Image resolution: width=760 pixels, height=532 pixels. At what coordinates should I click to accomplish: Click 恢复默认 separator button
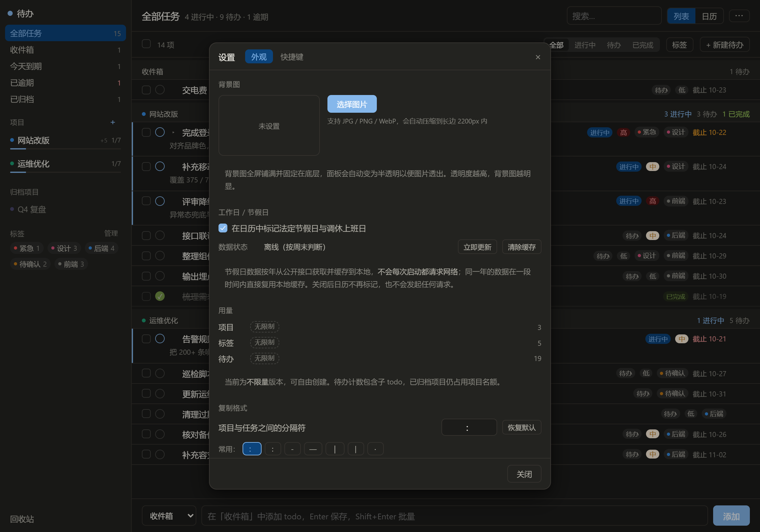click(522, 427)
